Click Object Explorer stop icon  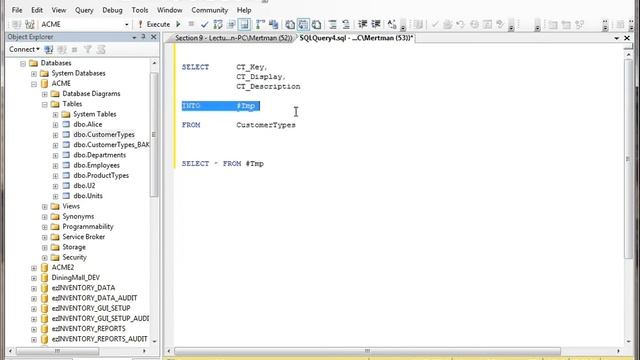coord(74,50)
